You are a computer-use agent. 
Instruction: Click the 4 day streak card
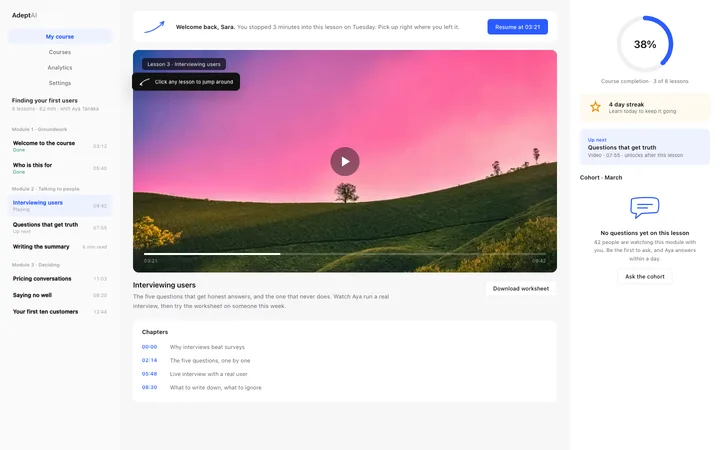coord(644,107)
